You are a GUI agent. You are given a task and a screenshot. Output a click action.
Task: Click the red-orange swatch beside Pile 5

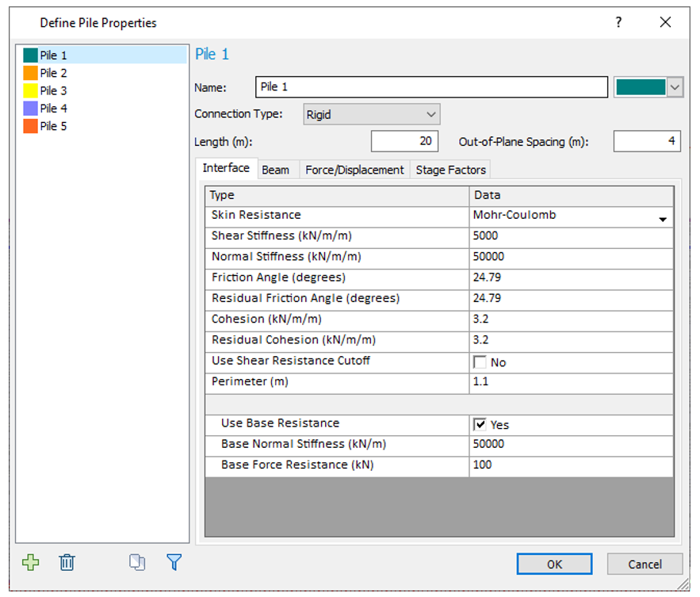tap(30, 126)
